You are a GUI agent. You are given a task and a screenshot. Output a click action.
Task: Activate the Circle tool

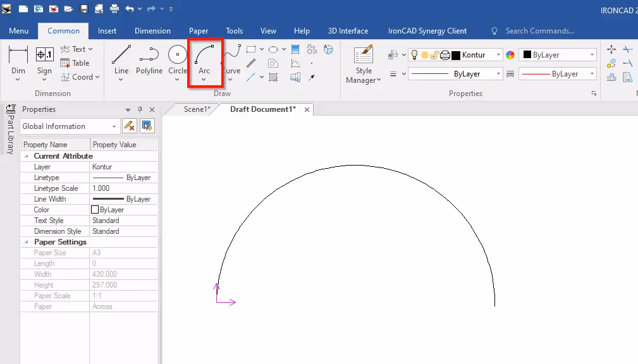pos(178,60)
